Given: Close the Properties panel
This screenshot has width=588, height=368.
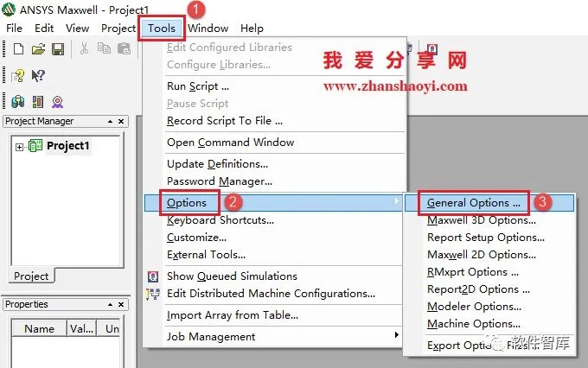Looking at the screenshot, I should (121, 305).
